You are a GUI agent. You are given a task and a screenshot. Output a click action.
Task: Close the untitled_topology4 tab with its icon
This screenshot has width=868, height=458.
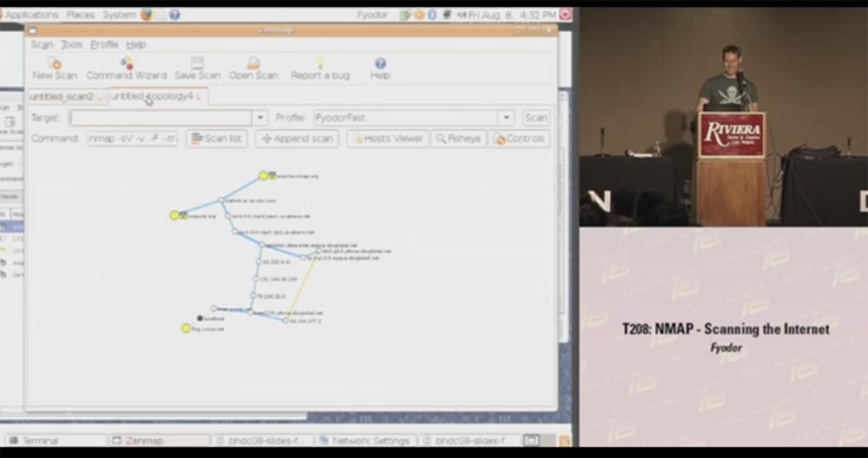click(x=200, y=97)
